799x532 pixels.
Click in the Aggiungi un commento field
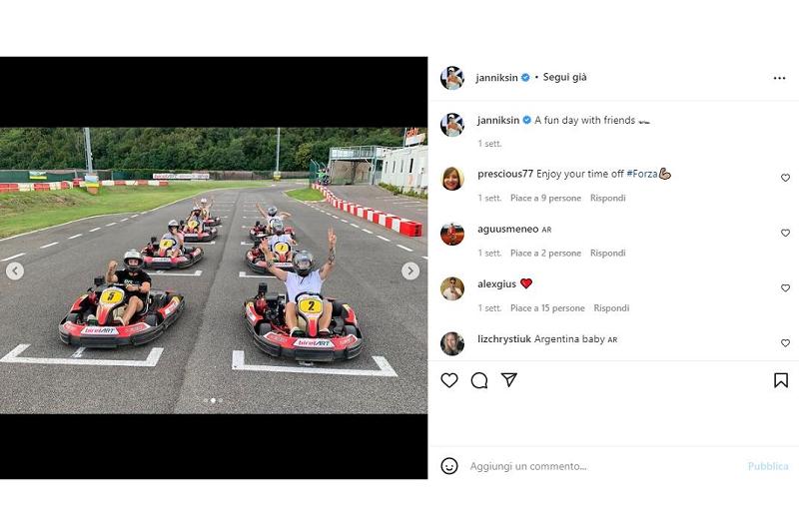pos(604,466)
